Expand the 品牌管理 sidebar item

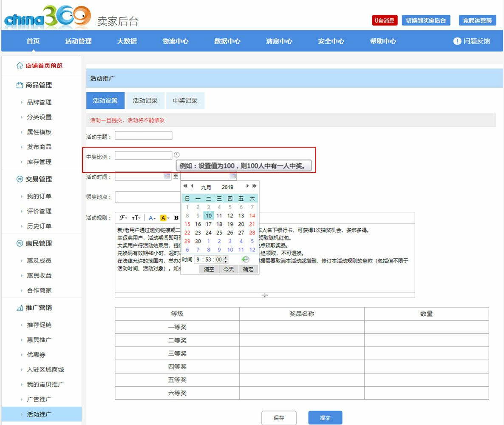coord(39,102)
